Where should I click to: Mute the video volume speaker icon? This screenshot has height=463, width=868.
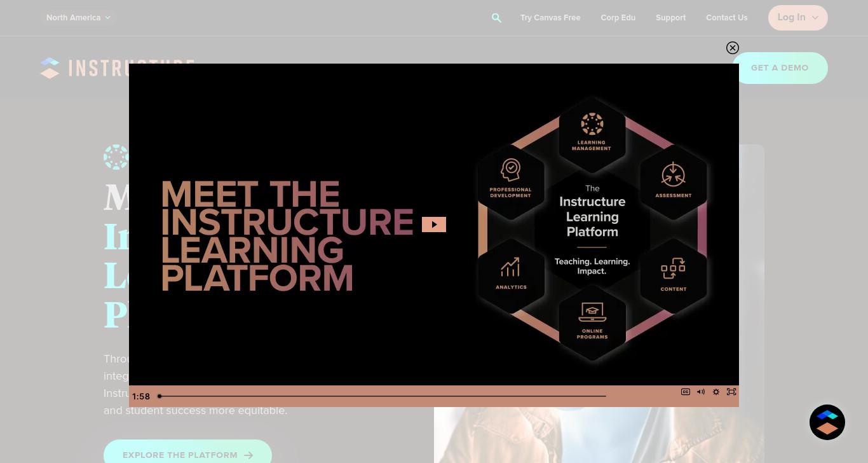coord(701,392)
